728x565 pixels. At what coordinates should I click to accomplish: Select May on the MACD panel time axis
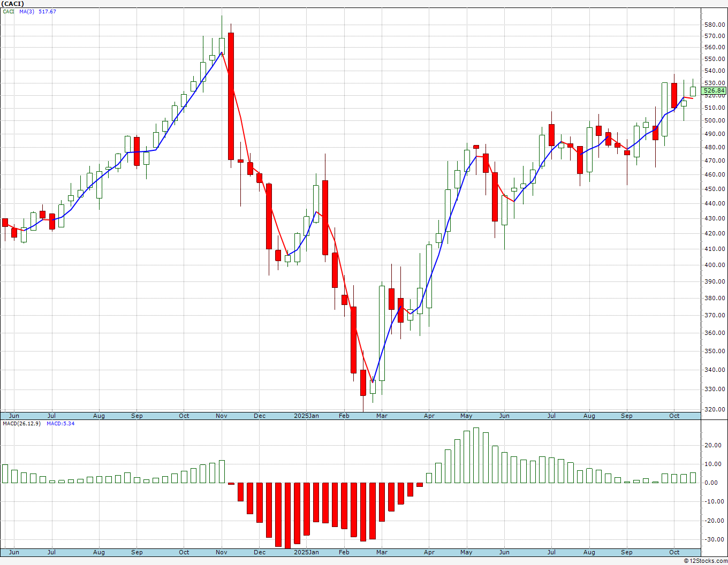point(466,552)
